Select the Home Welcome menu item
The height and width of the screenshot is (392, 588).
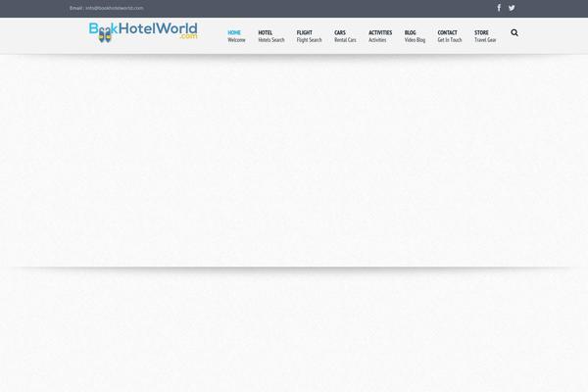pyautogui.click(x=236, y=36)
